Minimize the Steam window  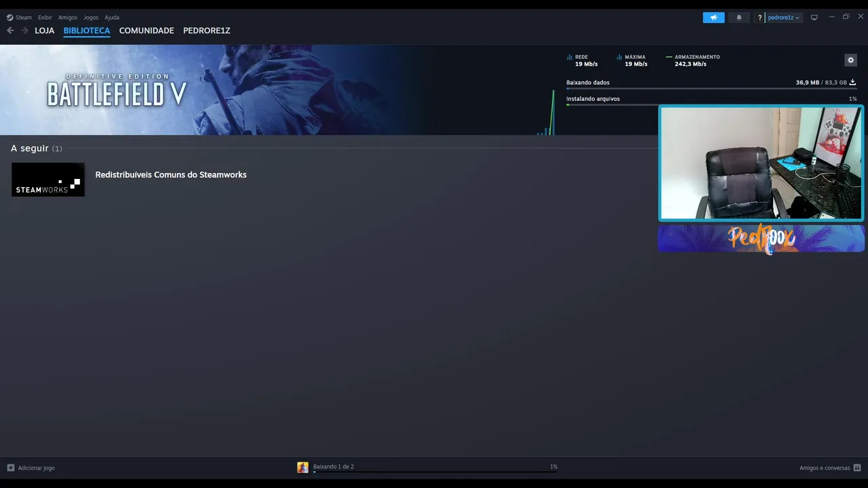831,17
